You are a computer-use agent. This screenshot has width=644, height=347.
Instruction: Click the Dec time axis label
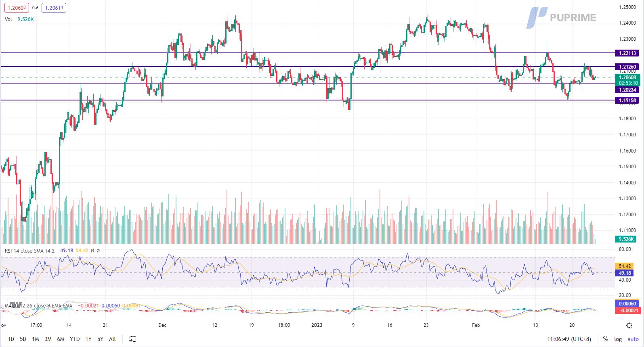(162, 325)
